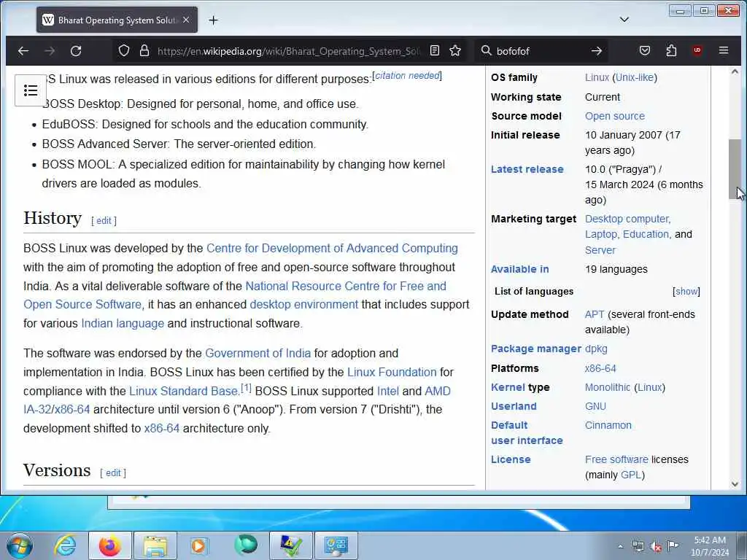Open the Open source link

(614, 116)
